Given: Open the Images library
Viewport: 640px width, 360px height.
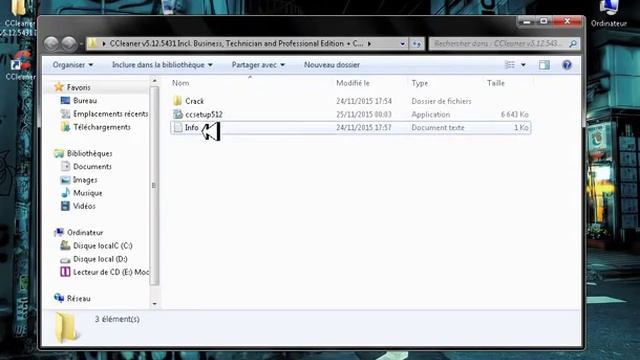Looking at the screenshot, I should coord(85,180).
